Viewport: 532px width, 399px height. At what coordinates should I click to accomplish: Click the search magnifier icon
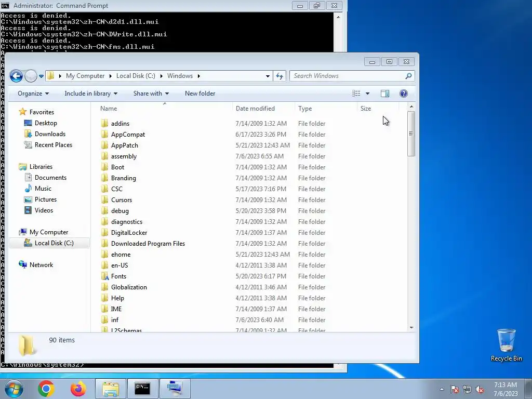click(408, 76)
